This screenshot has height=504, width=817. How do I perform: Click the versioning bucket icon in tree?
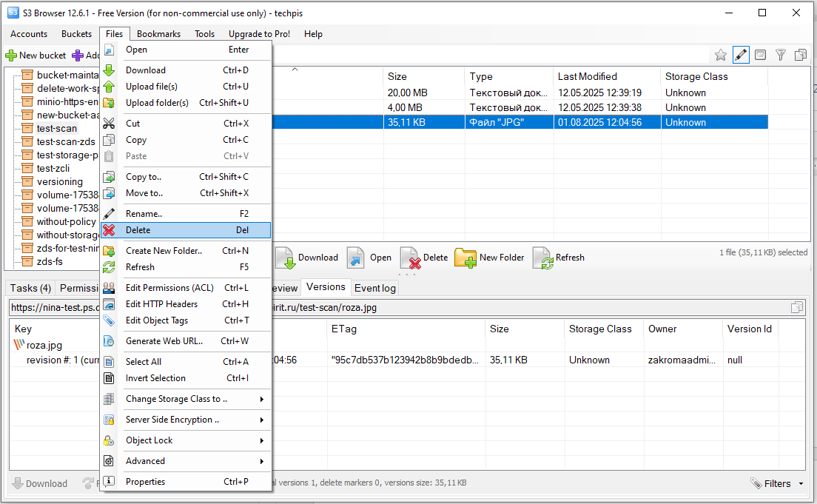[27, 181]
